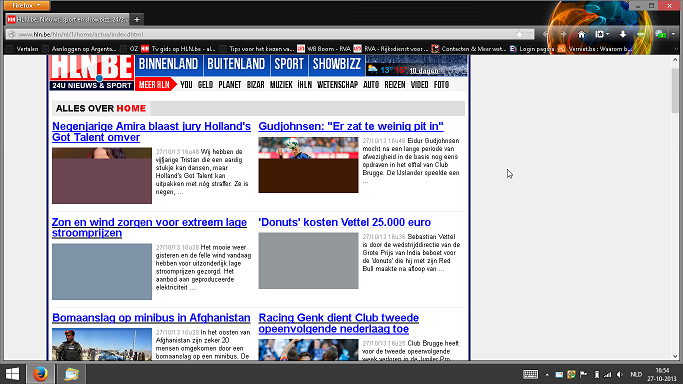The image size is (683, 384).
Task: Expand the add-on icon's dropdown arrow
Action: click(673, 34)
